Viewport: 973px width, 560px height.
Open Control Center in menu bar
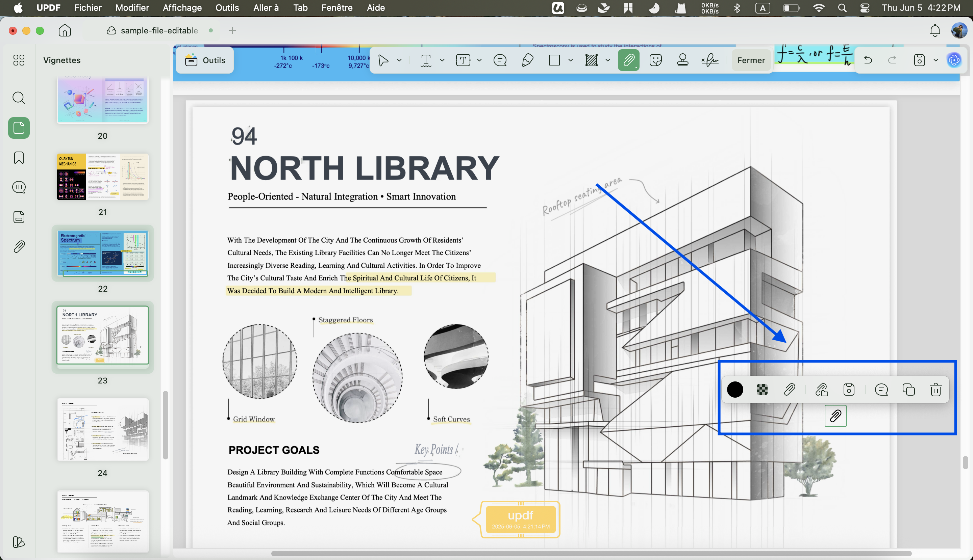pos(865,8)
